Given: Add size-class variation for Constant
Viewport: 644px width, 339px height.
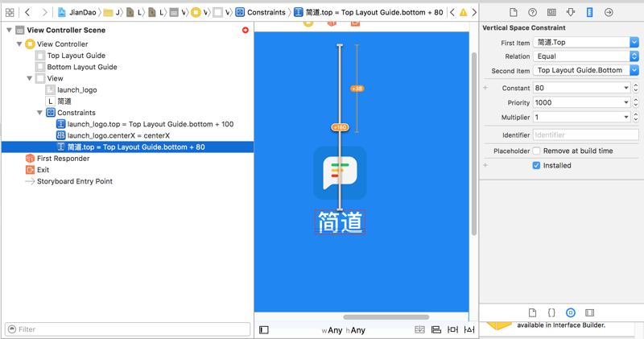Looking at the screenshot, I should [485, 88].
